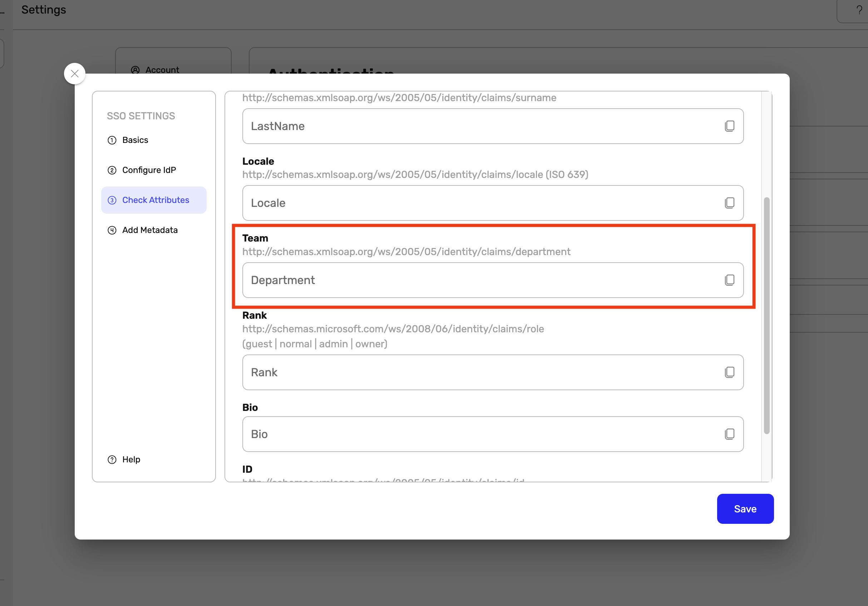Click the LastName input field
The height and width of the screenshot is (606, 868).
click(480, 126)
